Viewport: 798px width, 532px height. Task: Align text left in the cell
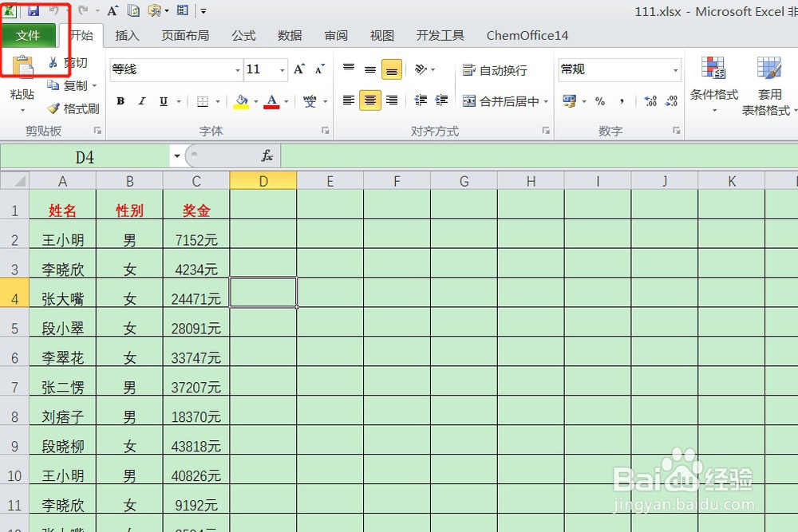click(x=349, y=100)
